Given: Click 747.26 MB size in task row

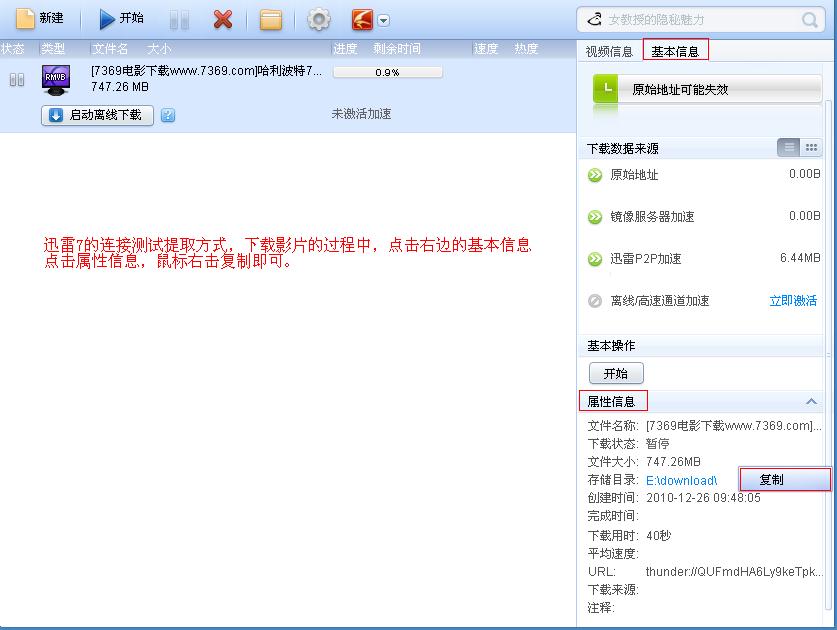Looking at the screenshot, I should pos(120,86).
